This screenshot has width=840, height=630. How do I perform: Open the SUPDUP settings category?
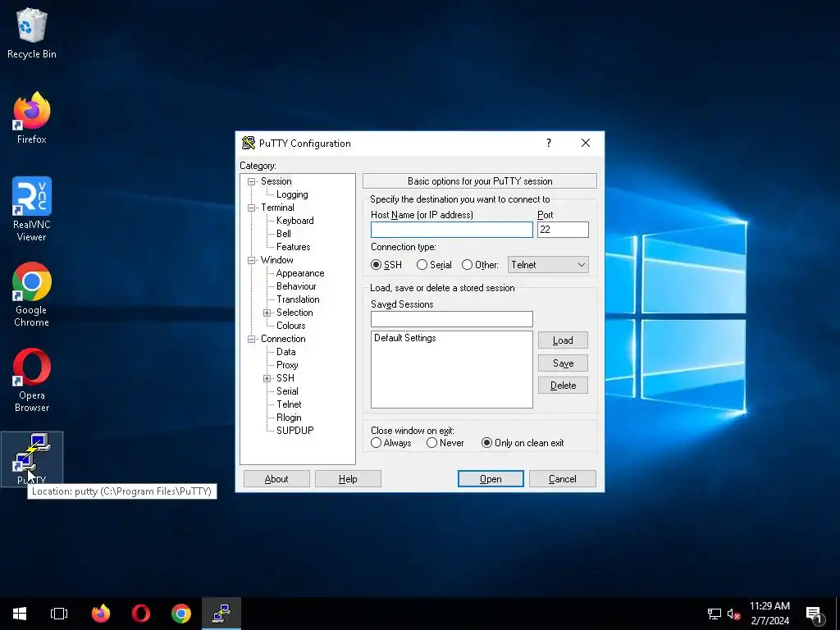click(295, 430)
